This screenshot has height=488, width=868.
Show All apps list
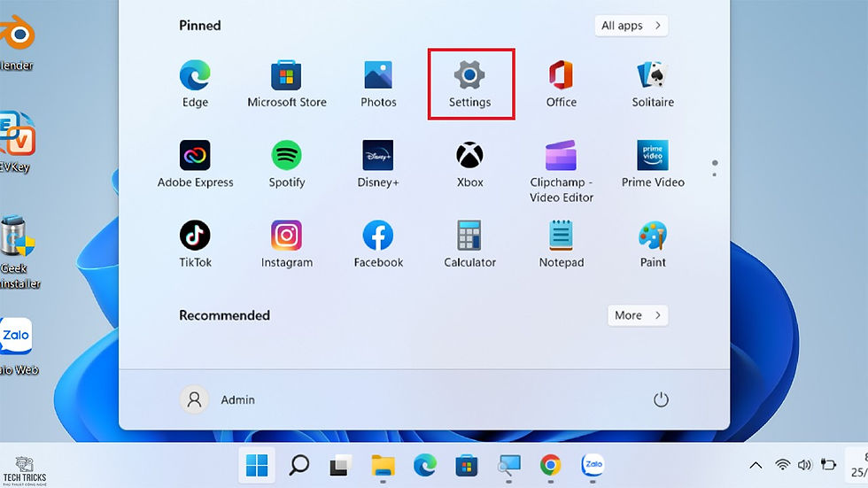[x=631, y=26]
